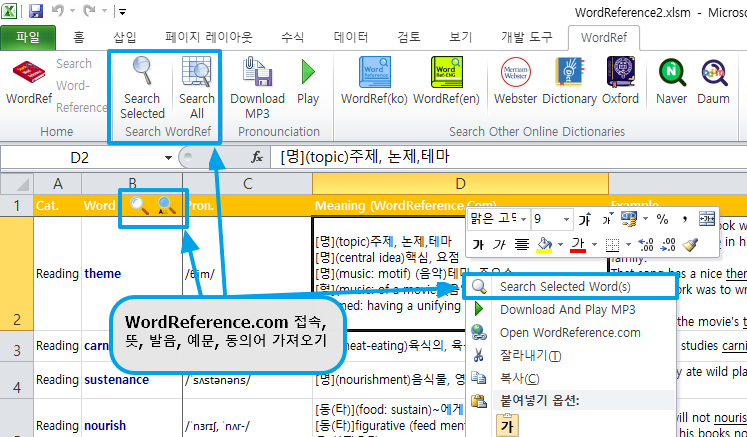The image size is (747, 437).
Task: Switch to the 검토 ribbon tab
Action: pos(409,37)
